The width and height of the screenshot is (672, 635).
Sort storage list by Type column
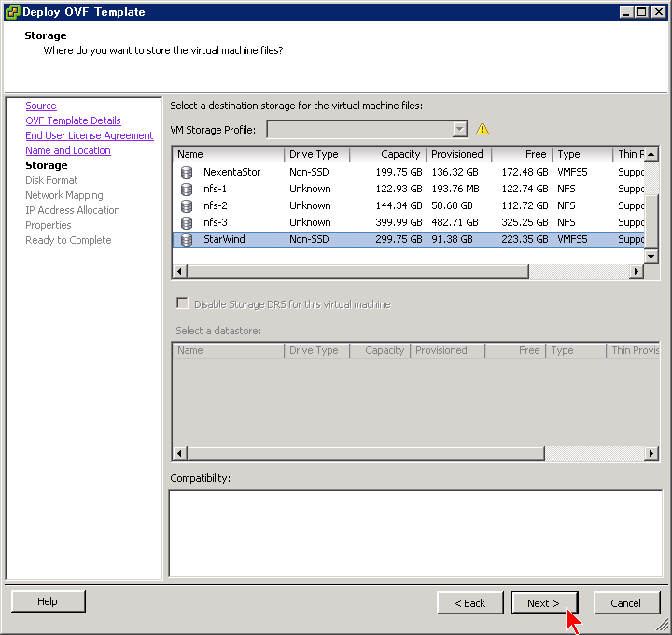click(582, 154)
